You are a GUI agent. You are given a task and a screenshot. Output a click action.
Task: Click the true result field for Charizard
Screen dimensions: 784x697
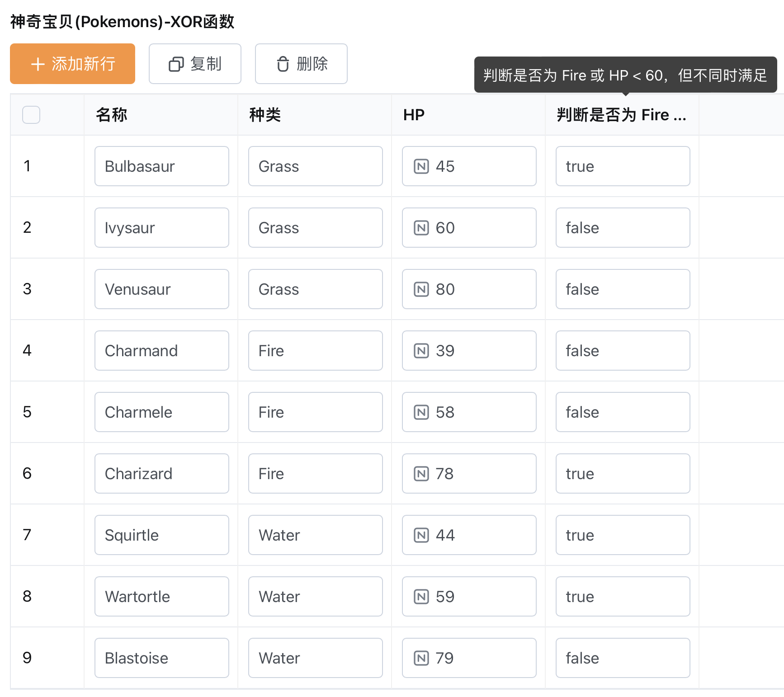coord(623,474)
